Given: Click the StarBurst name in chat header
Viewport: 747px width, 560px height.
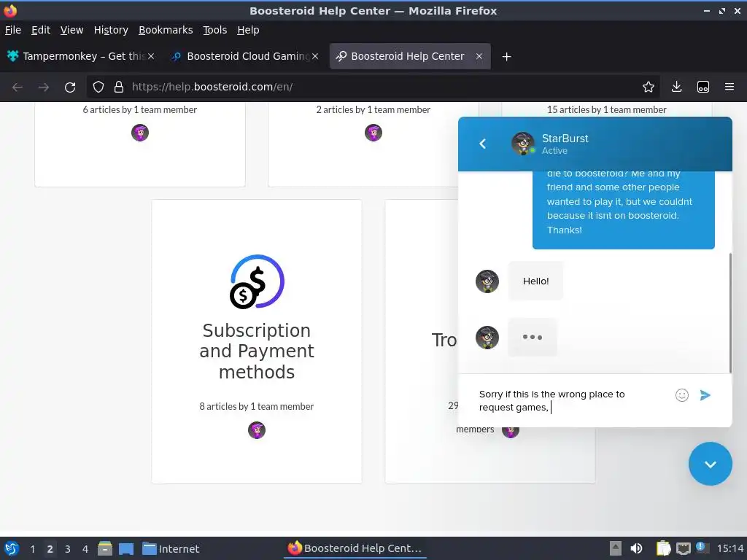Looking at the screenshot, I should (565, 139).
